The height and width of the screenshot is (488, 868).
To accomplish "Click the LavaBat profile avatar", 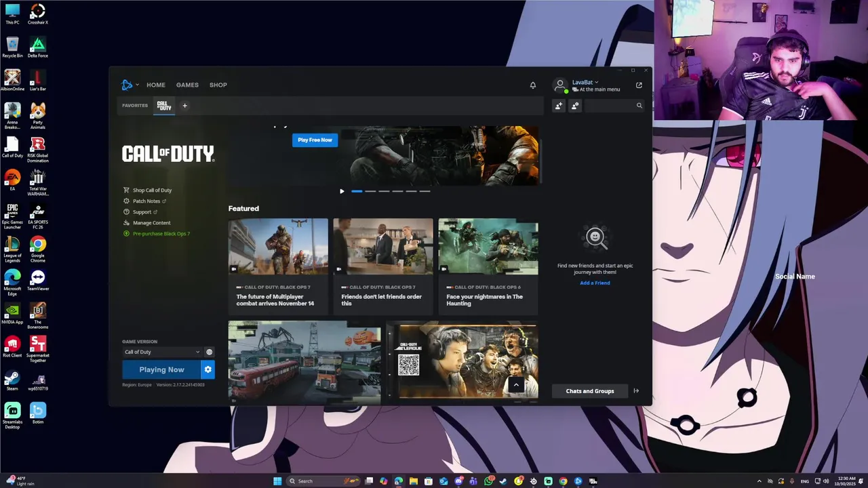I will point(560,85).
